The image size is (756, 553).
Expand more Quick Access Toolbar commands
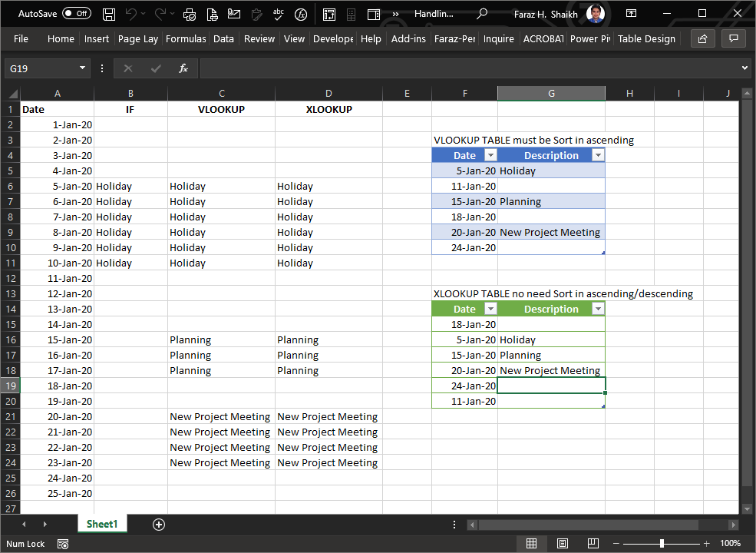pyautogui.click(x=396, y=15)
